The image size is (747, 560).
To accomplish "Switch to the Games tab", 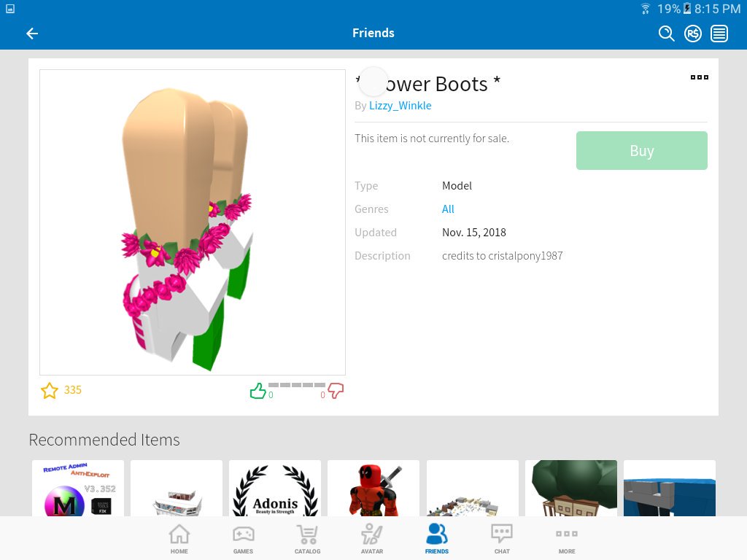I will point(244,539).
